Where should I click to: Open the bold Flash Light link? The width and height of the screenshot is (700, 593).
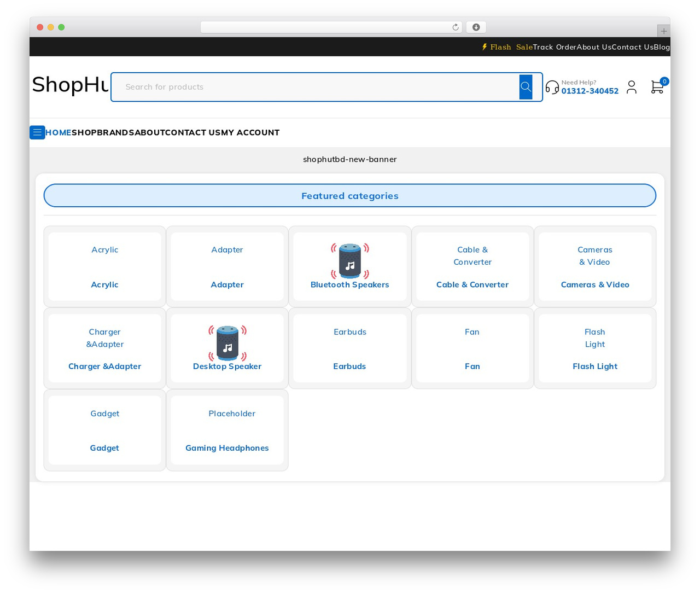coord(595,367)
